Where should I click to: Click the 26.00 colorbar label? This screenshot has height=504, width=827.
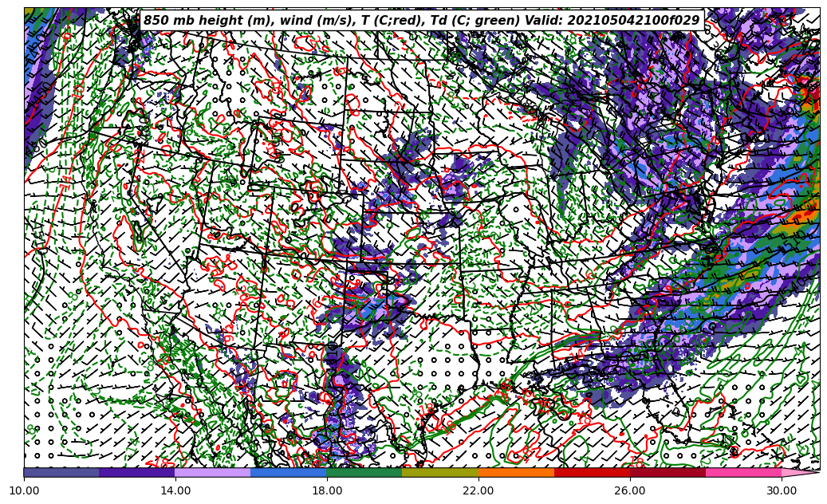tap(630, 490)
